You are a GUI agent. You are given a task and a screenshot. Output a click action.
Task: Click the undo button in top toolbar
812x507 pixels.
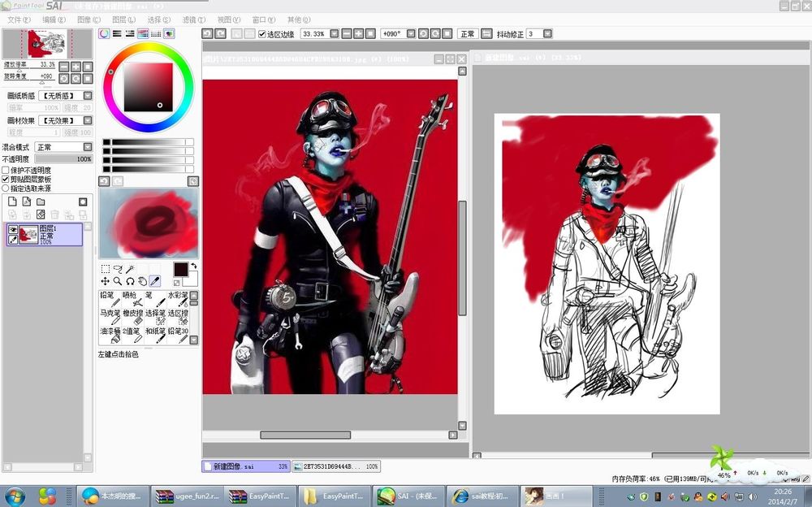click(207, 33)
